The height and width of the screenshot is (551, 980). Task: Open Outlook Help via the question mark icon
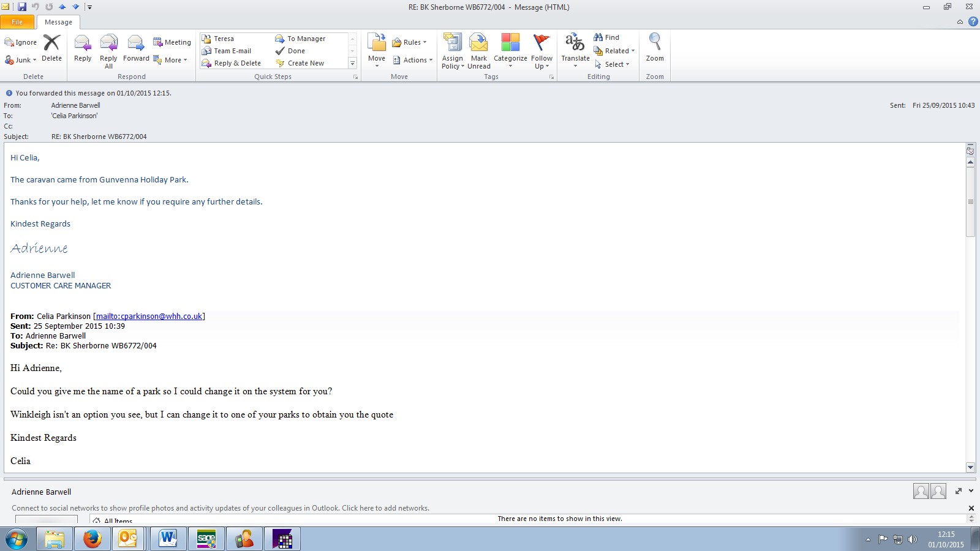(x=973, y=21)
